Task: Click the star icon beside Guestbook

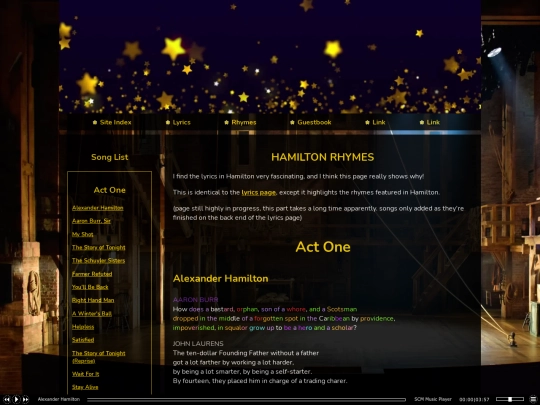Action: [x=292, y=122]
